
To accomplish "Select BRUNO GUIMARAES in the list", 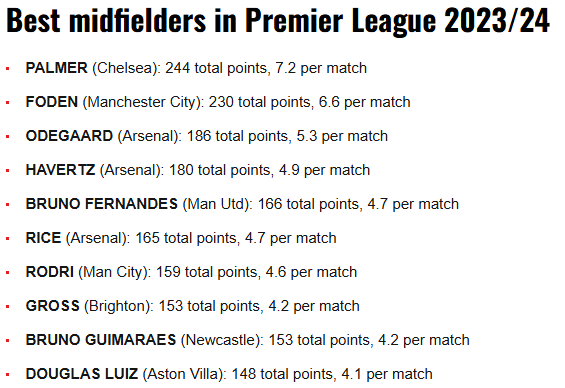I will click(101, 340).
